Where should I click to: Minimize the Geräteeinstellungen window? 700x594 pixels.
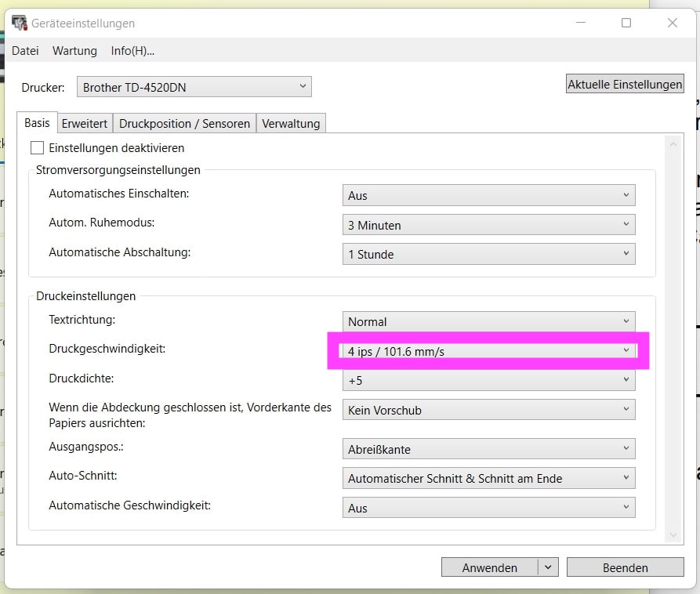pos(581,23)
